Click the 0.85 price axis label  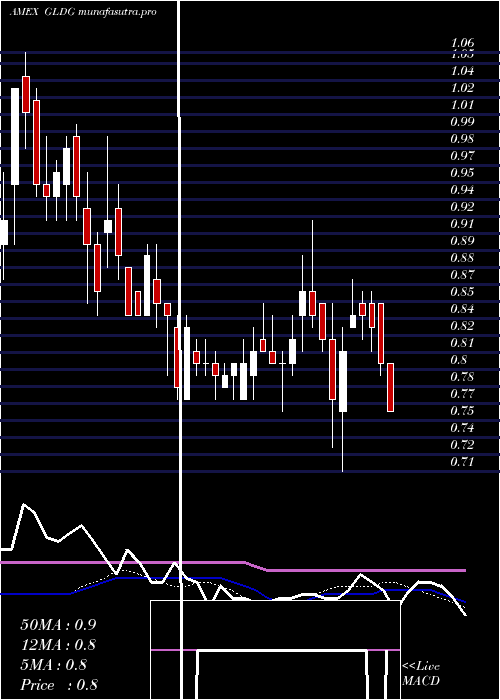(x=462, y=292)
